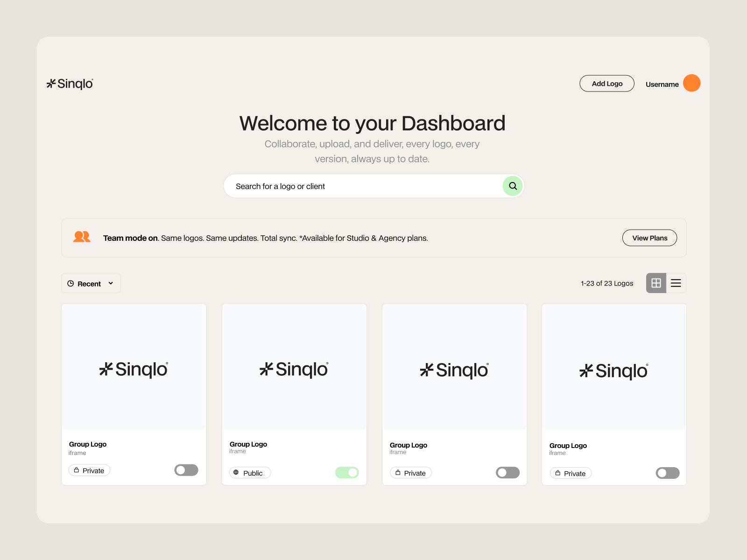Click the globe icon on the Public badge
Viewport: 747px width, 560px height.
click(x=237, y=472)
